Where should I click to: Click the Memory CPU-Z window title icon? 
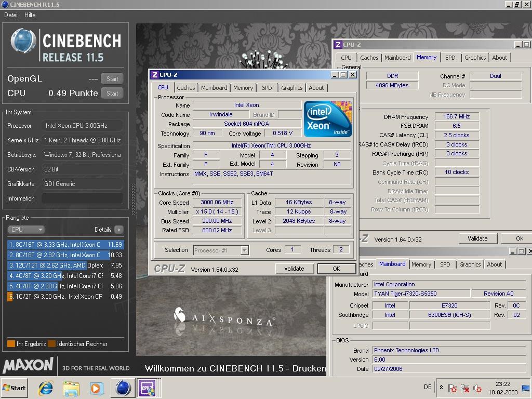tap(338, 45)
